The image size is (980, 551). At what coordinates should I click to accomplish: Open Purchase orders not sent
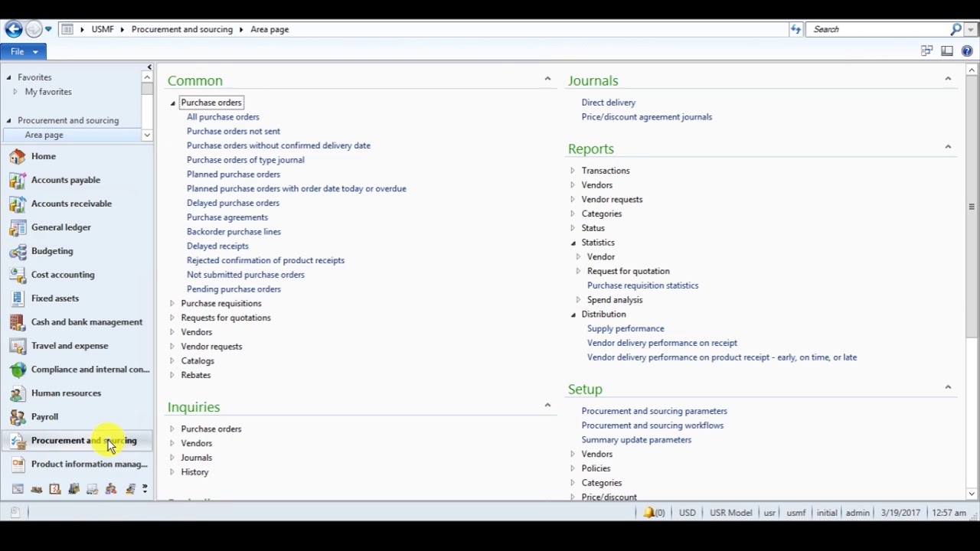coord(234,132)
